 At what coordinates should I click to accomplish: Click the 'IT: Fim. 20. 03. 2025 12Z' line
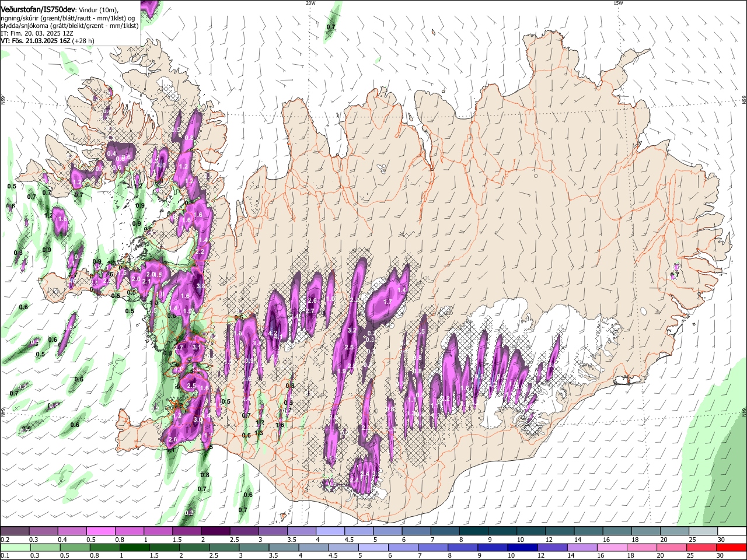37,33
